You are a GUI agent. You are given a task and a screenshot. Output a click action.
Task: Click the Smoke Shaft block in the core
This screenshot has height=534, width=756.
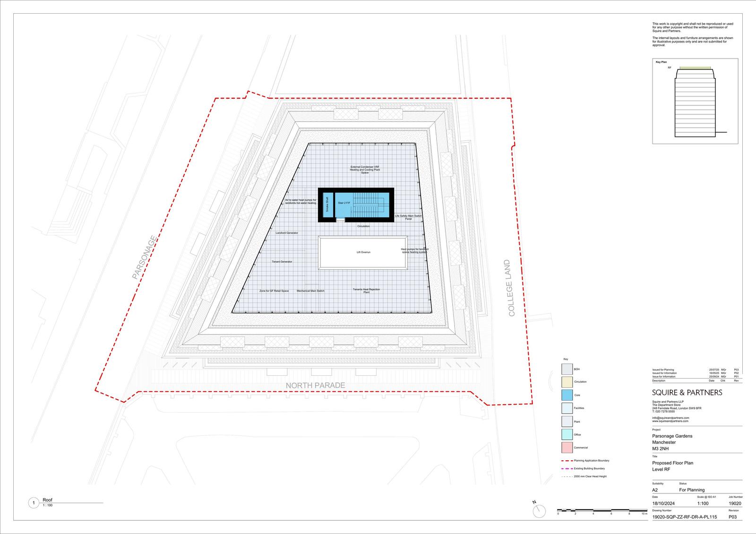(x=326, y=204)
